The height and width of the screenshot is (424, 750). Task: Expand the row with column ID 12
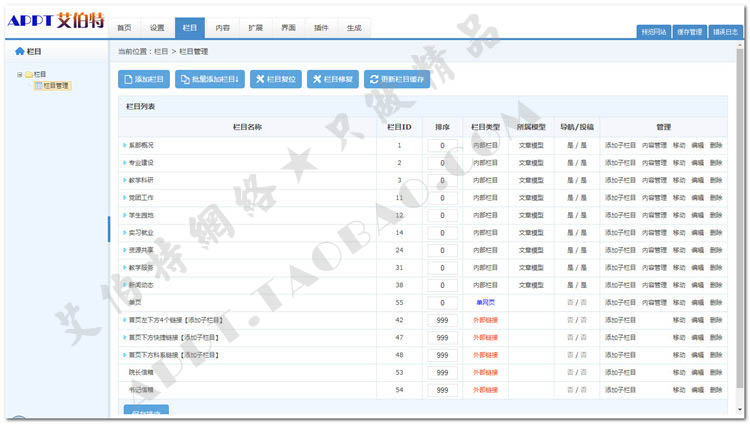pyautogui.click(x=125, y=215)
